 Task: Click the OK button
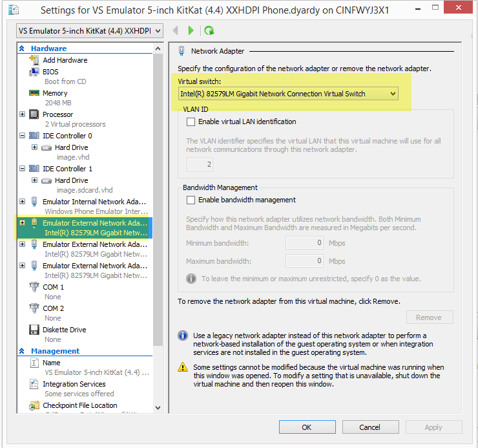[307, 427]
